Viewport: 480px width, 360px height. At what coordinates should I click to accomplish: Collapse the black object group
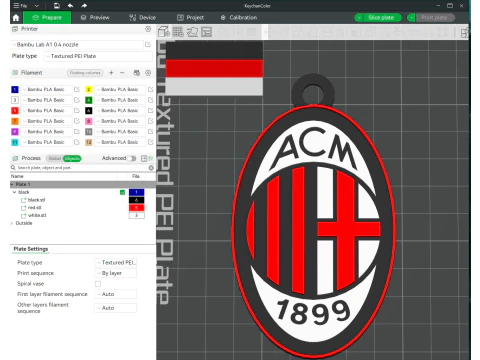click(x=14, y=192)
